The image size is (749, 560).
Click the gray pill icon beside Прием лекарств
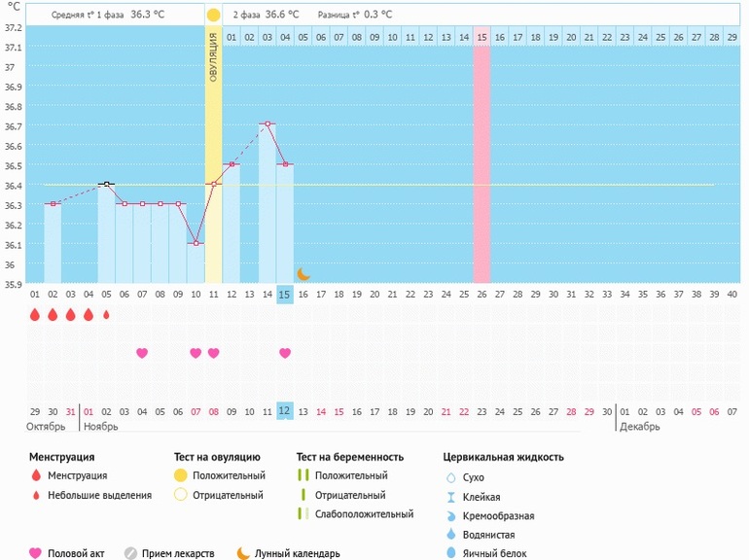click(130, 553)
